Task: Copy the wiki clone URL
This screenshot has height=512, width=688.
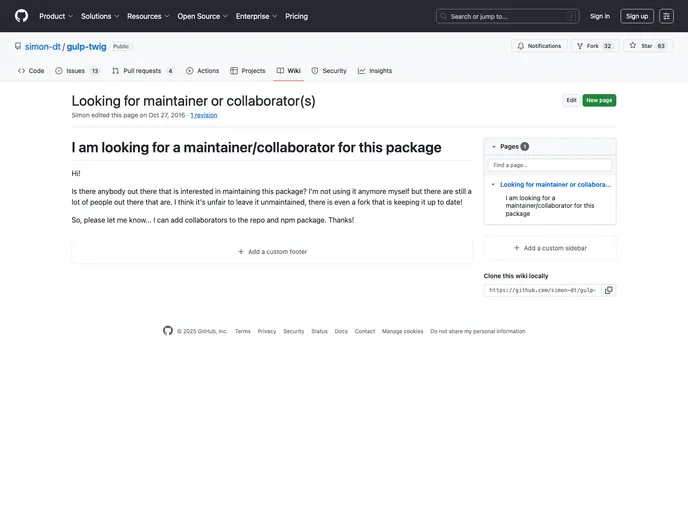Action: [x=609, y=290]
